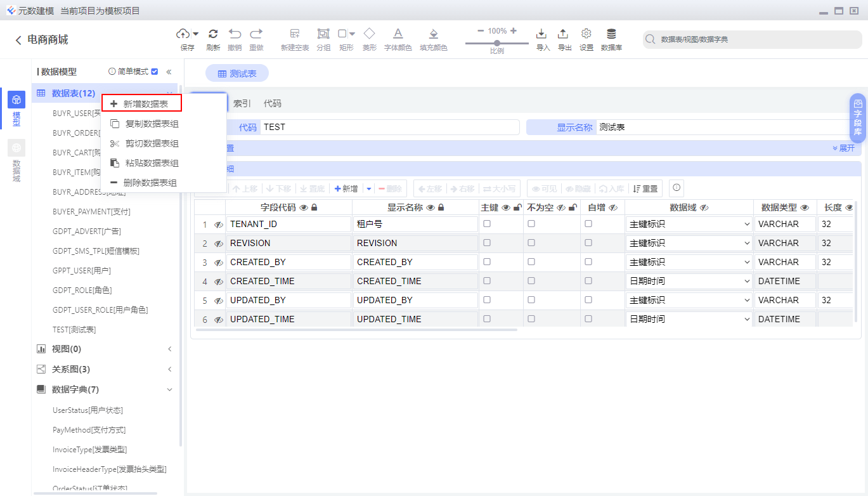868x496 pixels.
Task: Switch to 模型 sidebar panel
Action: tap(16, 108)
